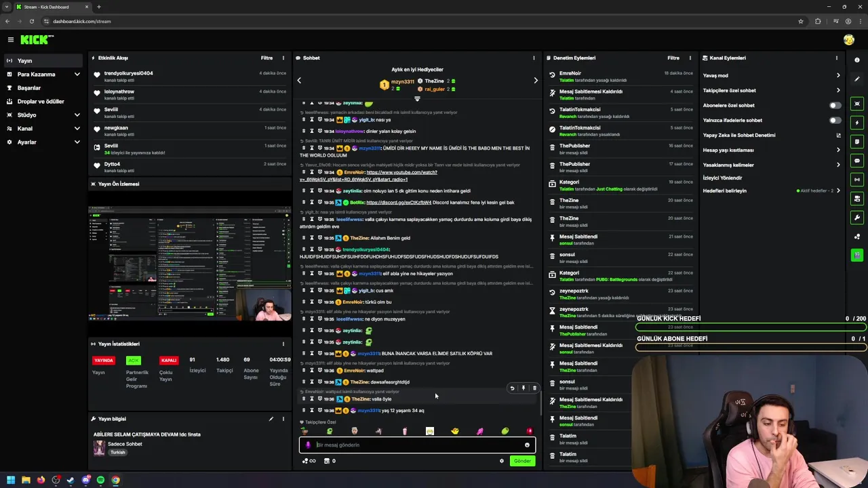Insert the pink drink cup emote
The image size is (868, 488).
(405, 431)
